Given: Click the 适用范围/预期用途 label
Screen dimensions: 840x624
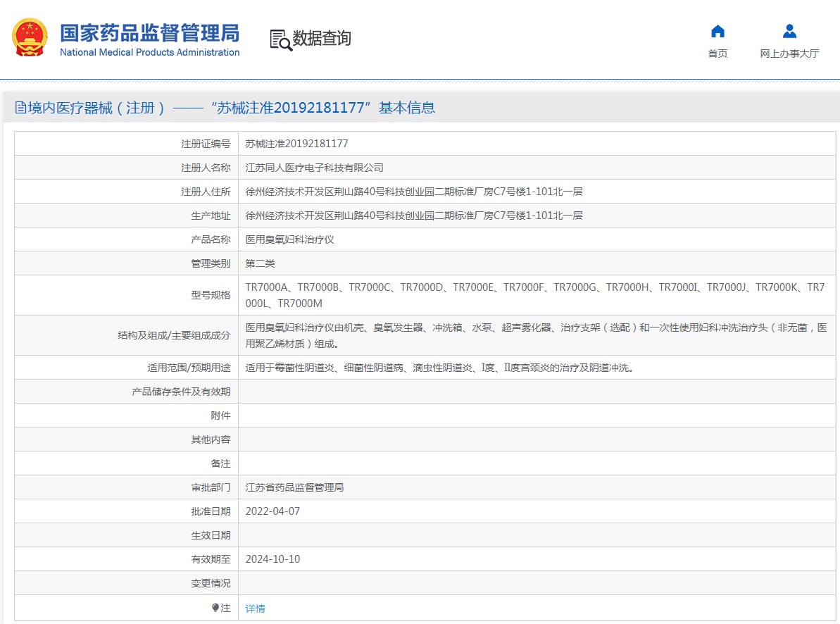Looking at the screenshot, I should pyautogui.click(x=189, y=368).
